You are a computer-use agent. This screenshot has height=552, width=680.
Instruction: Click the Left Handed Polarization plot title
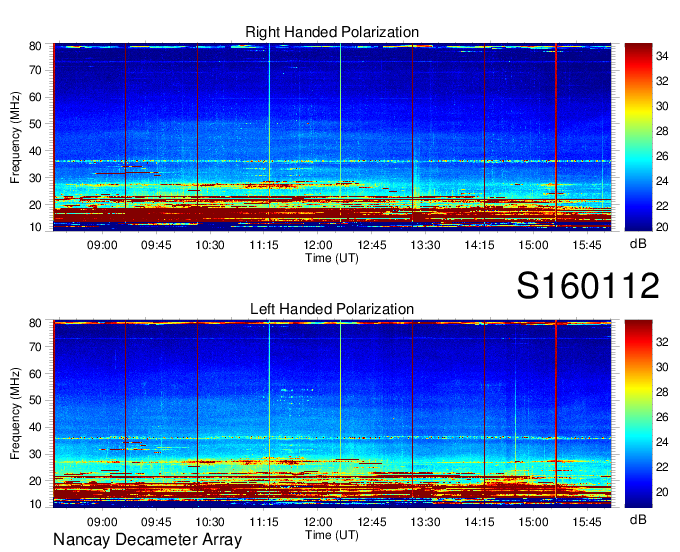coord(332,309)
